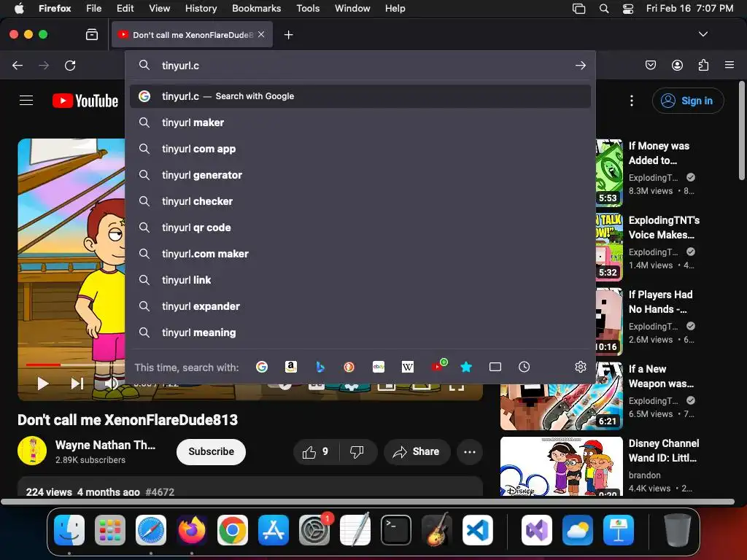Open a new tab with plus icon

288,35
